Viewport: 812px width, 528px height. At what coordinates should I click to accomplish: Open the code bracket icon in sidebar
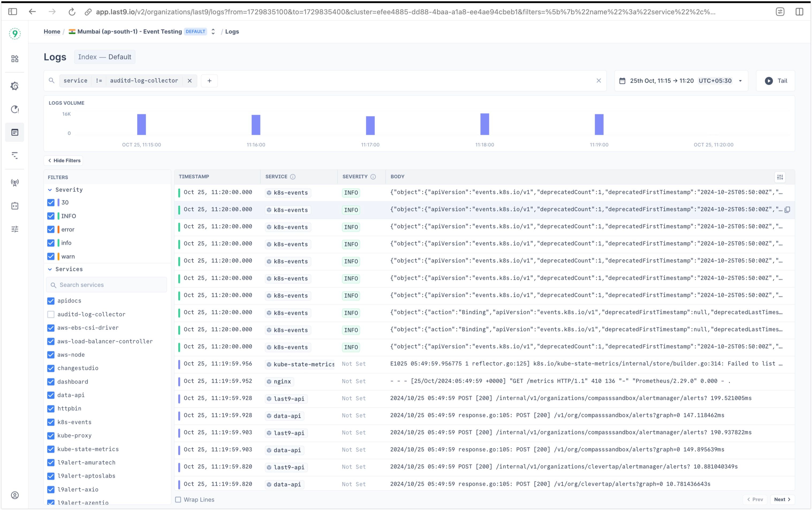click(x=15, y=206)
